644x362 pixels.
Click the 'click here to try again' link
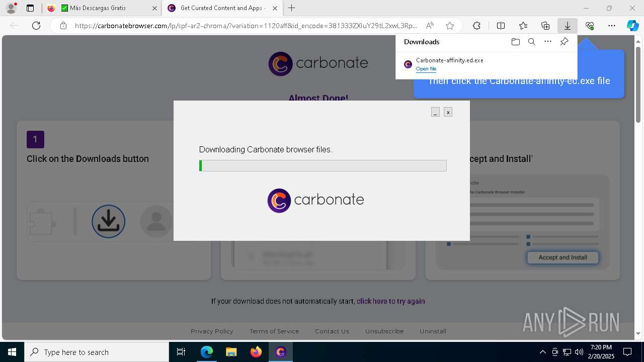click(391, 301)
